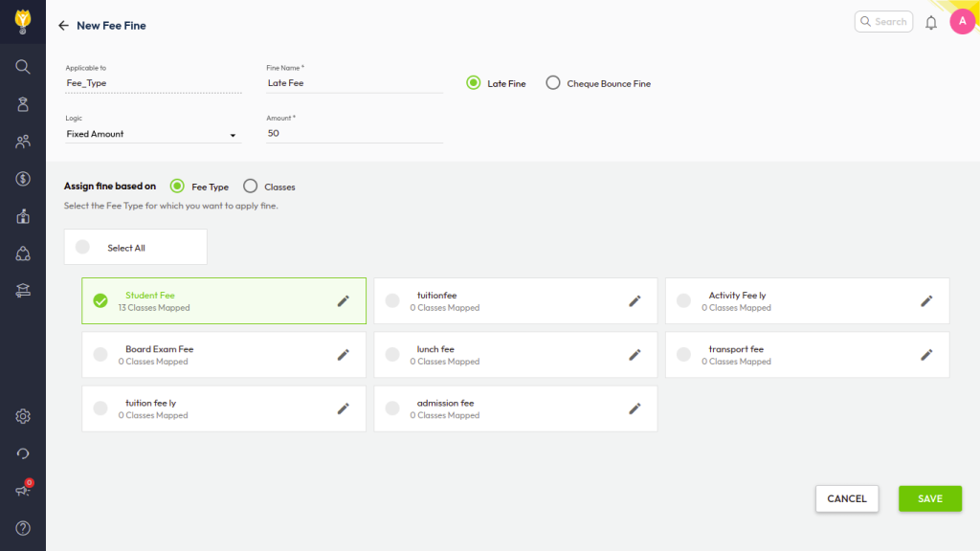The height and width of the screenshot is (551, 980).
Task: Click the back arrow beside New Fee Fine
Action: (64, 26)
